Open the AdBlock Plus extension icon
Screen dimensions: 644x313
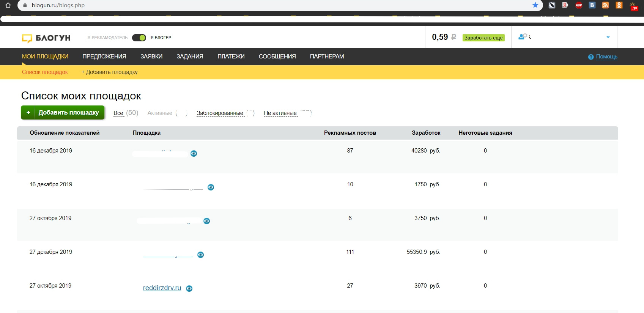point(579,5)
